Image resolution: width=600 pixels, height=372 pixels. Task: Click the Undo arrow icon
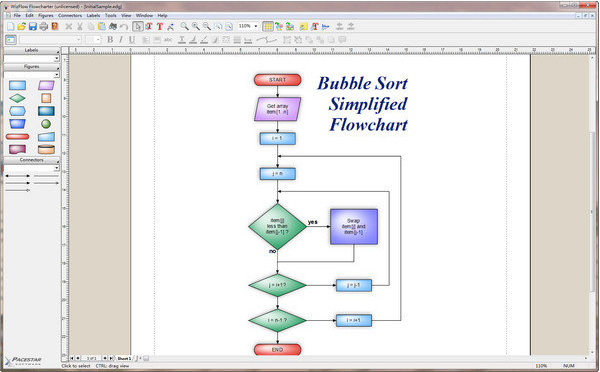124,26
